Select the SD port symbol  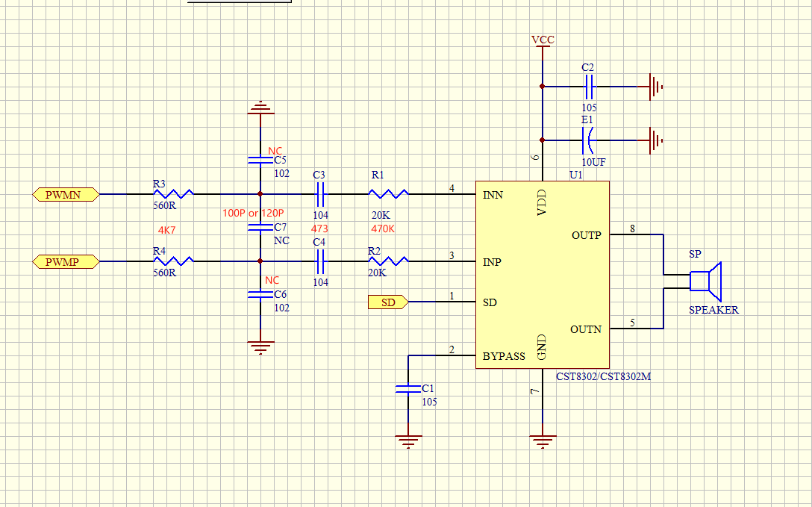point(388,302)
